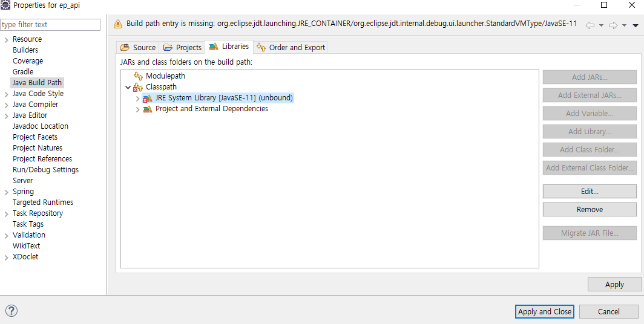Expand the Spring category
The height and width of the screenshot is (324, 644).
pos(6,192)
